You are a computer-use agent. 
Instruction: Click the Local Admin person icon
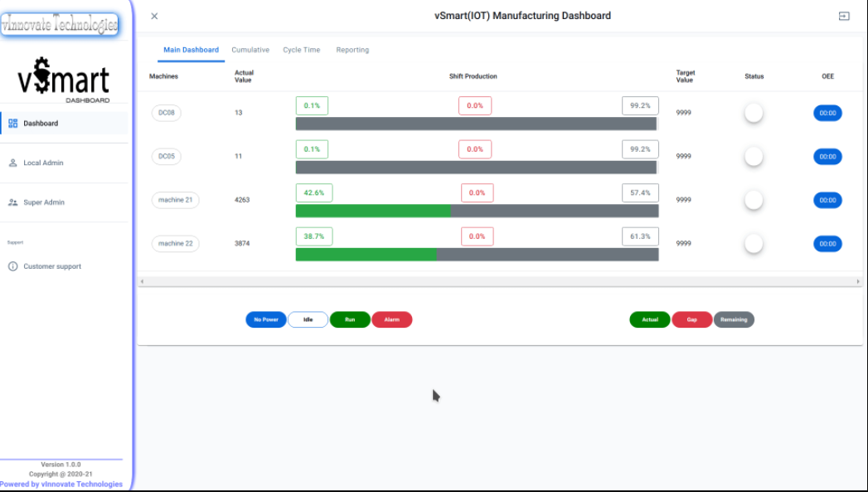click(x=12, y=163)
